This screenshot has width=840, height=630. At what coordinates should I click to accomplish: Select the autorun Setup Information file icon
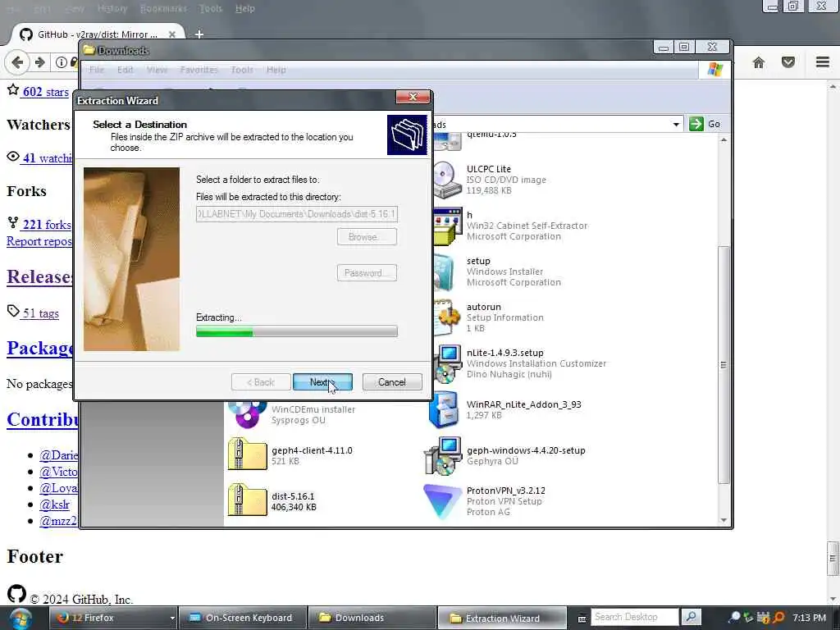pos(446,317)
